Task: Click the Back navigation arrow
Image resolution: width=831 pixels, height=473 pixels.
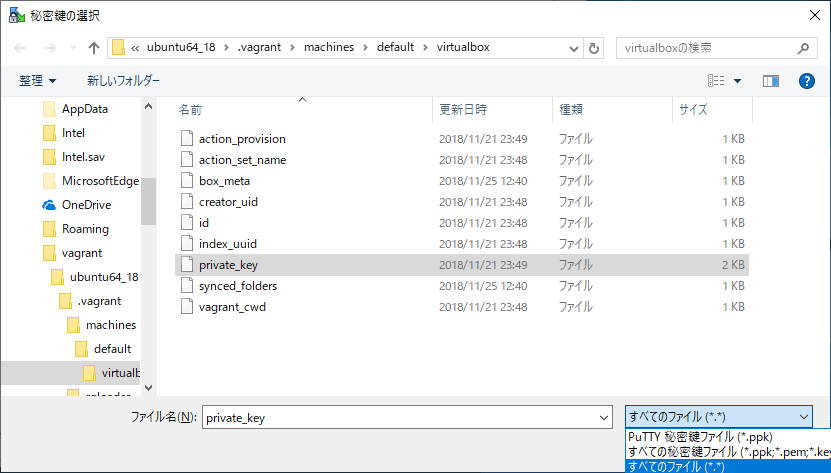Action: (20, 48)
